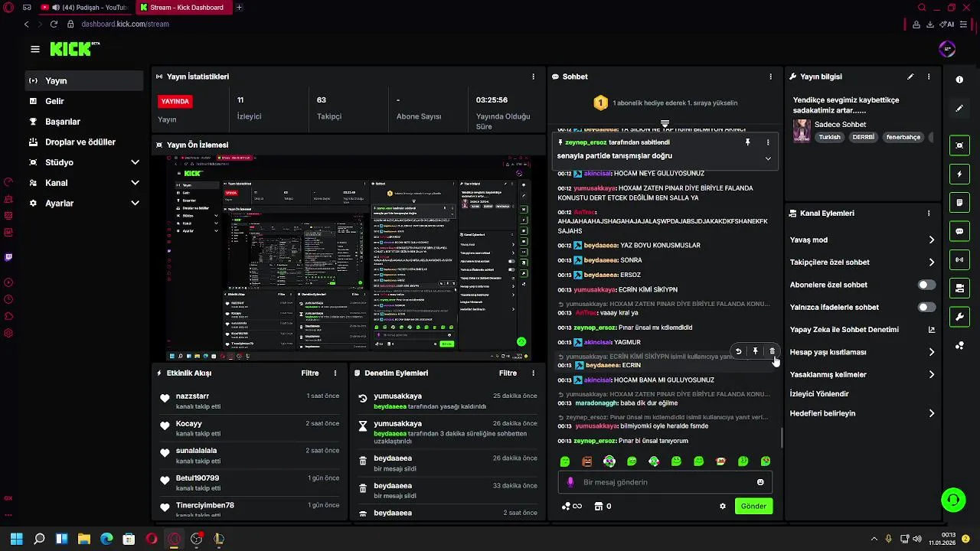Open chat settings gear icon
Screen dimensions: 980x551
tap(722, 506)
